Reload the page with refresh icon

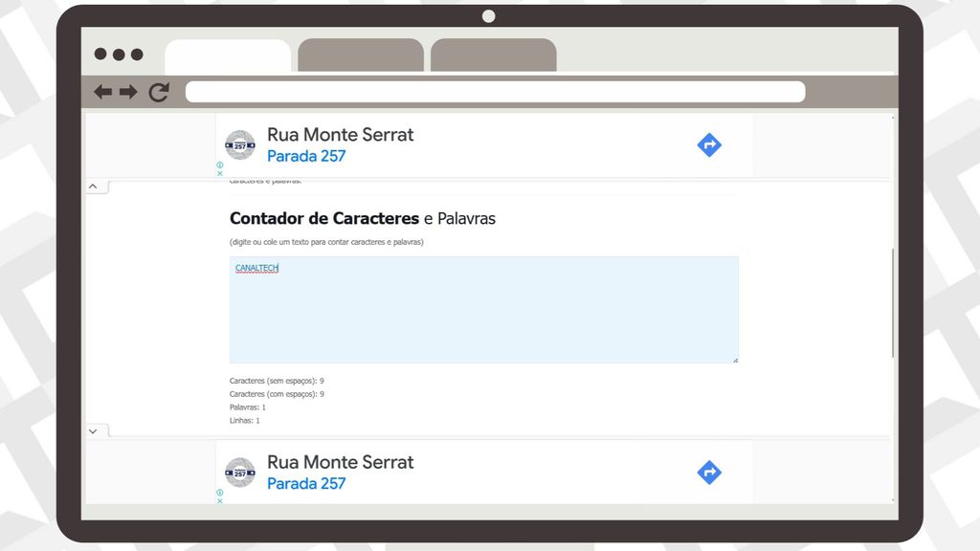click(x=159, y=92)
